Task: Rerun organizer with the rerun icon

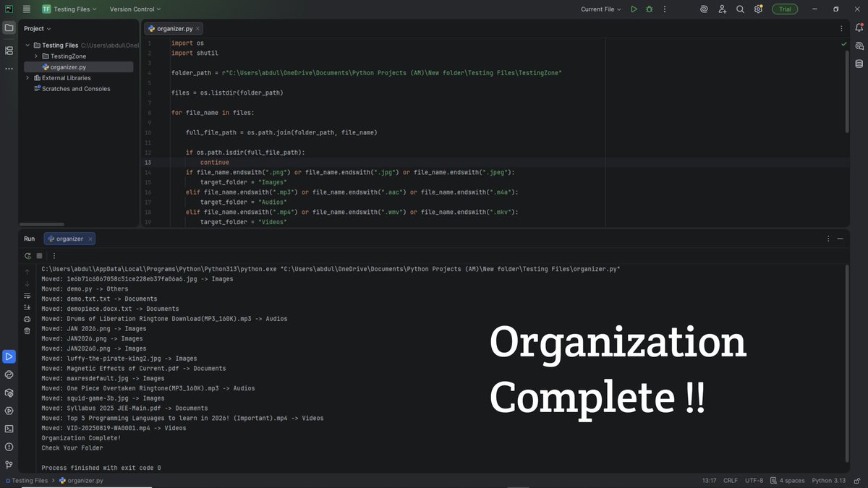Action: [27, 255]
